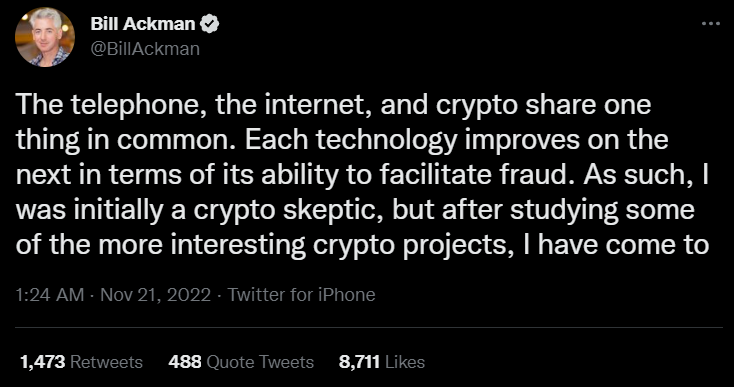Click the 8,711 like count number
Screen dimensions: 734x387
(359, 362)
